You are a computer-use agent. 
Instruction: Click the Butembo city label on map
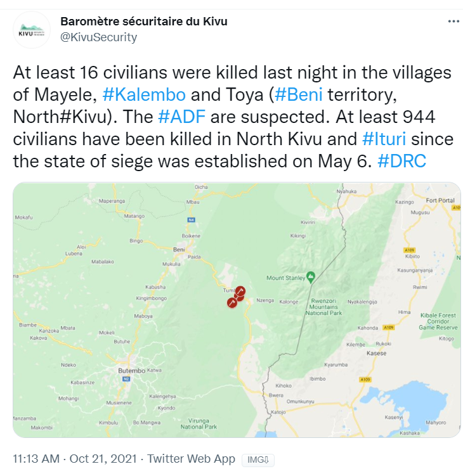click(x=131, y=370)
